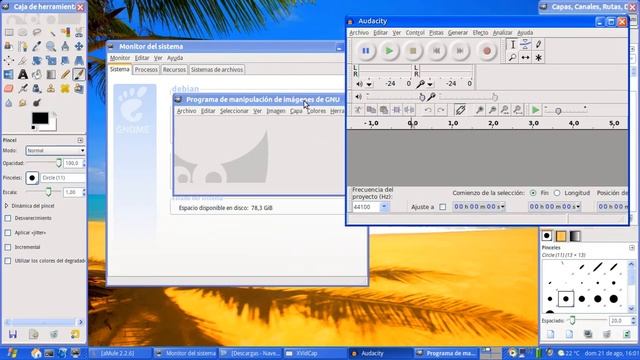Image resolution: width=640 pixels, height=360 pixels.
Task: Click the red Record button in Audacity
Action: [487, 51]
